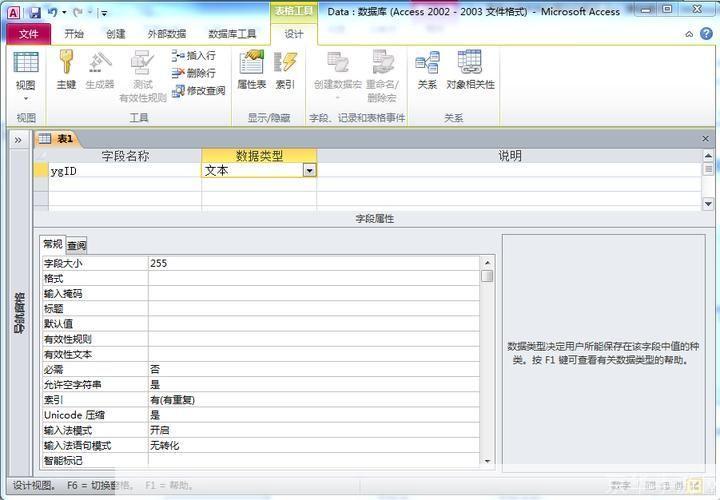Viewport: 720px width, 500px height.
Task: Switch to Lookup (查阅) field properties tab
Action: coord(77,246)
